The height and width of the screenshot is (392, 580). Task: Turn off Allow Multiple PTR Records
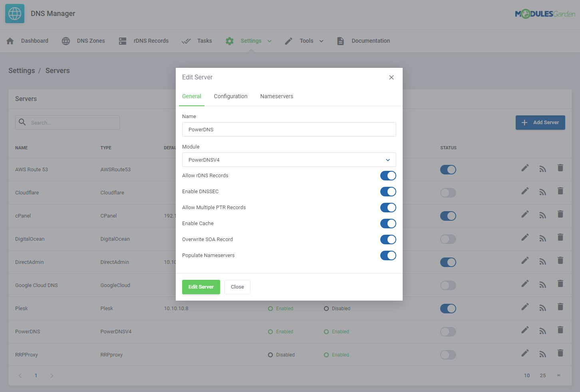pos(388,208)
